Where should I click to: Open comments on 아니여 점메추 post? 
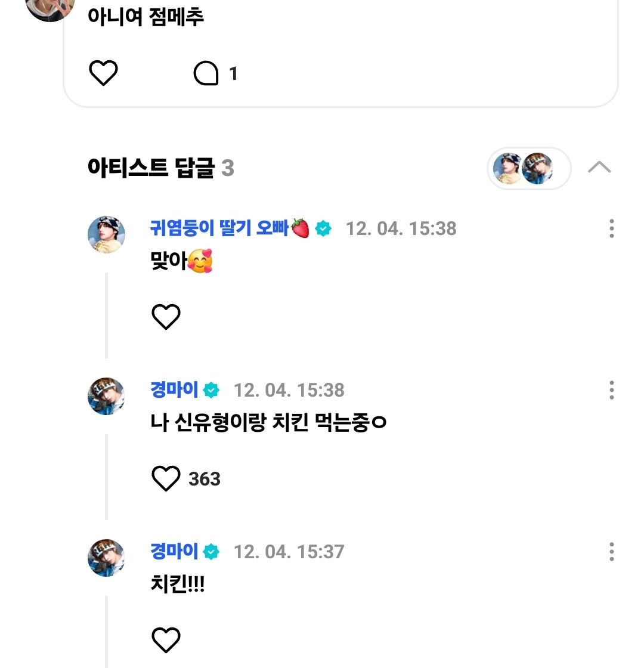pyautogui.click(x=206, y=74)
